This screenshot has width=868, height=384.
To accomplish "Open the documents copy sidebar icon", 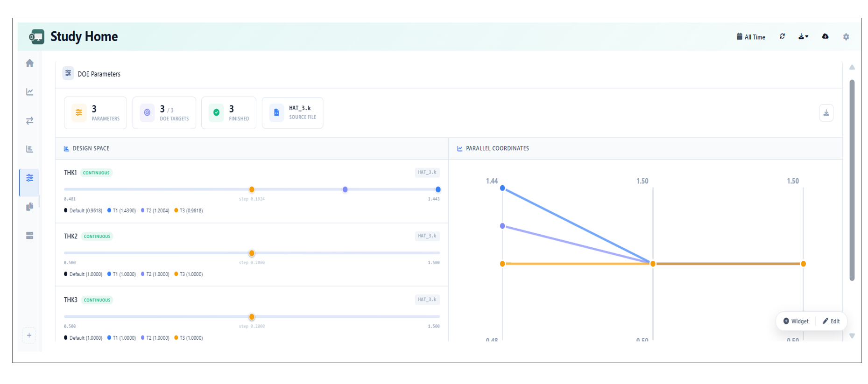I will [x=29, y=207].
